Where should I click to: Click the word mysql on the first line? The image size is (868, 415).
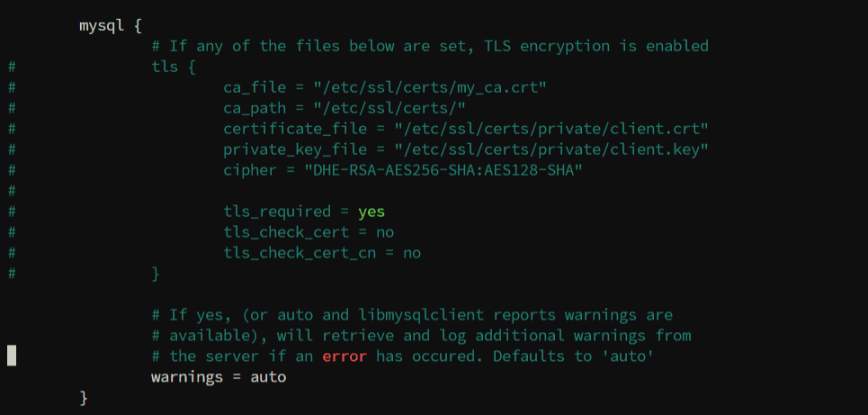pos(102,25)
